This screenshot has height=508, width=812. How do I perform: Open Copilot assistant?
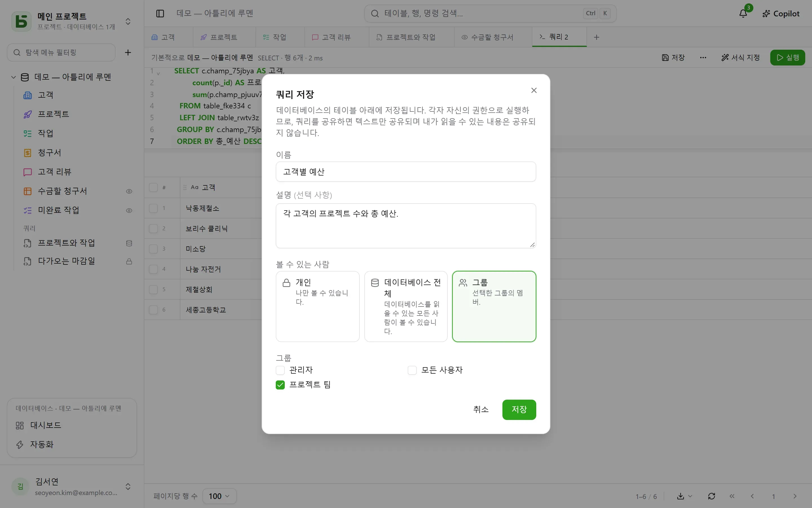[781, 14]
